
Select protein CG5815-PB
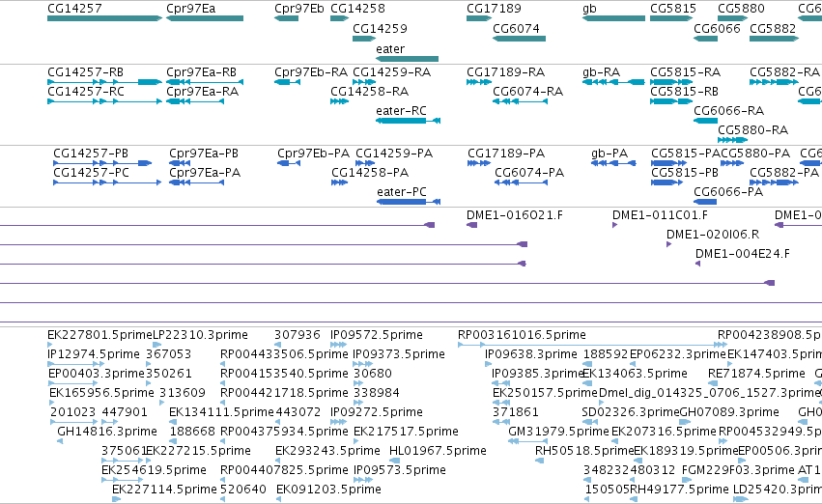pos(666,182)
